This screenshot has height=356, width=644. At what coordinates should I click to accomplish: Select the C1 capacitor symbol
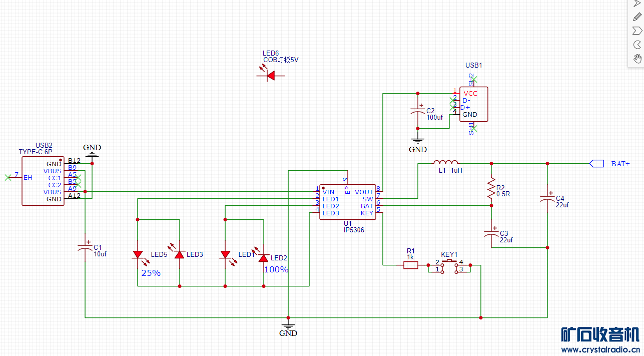pos(86,247)
